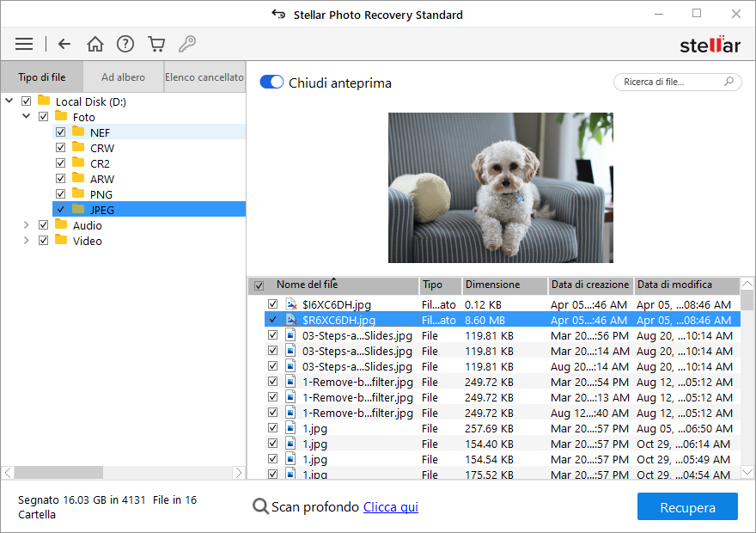Select the JPEG folder icon
This screenshot has width=756, height=533.
78,208
